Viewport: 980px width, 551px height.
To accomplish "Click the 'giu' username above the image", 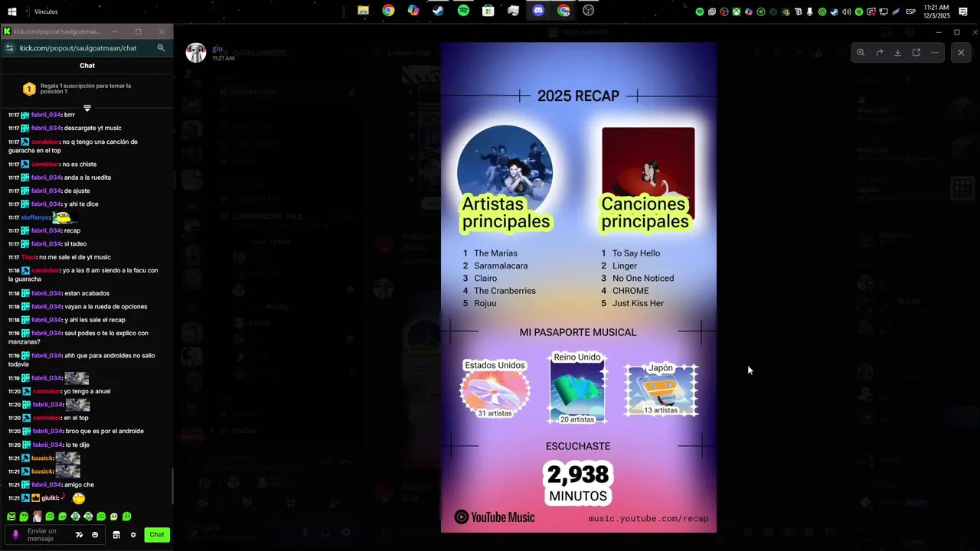I will pos(217,49).
